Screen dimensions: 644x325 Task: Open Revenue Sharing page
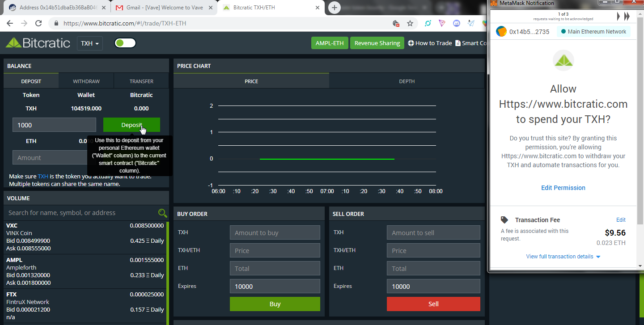(x=377, y=43)
